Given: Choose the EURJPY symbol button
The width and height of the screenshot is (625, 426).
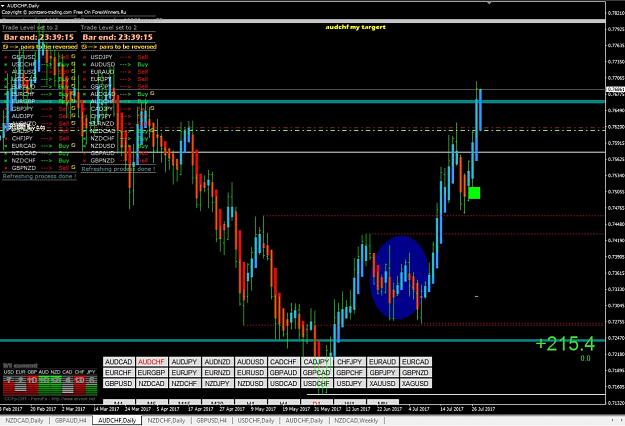Looking at the screenshot, I should 184,373.
